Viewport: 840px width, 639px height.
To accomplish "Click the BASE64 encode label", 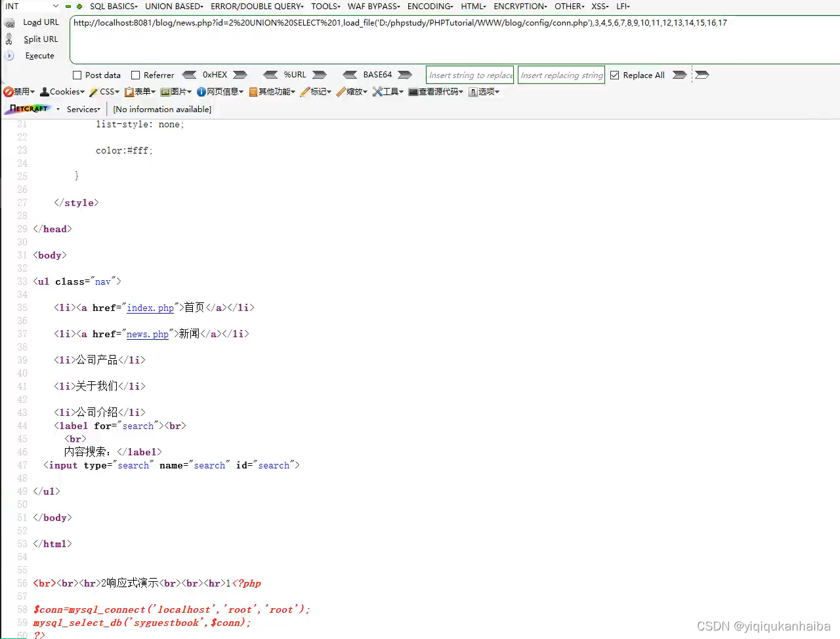I will (377, 75).
